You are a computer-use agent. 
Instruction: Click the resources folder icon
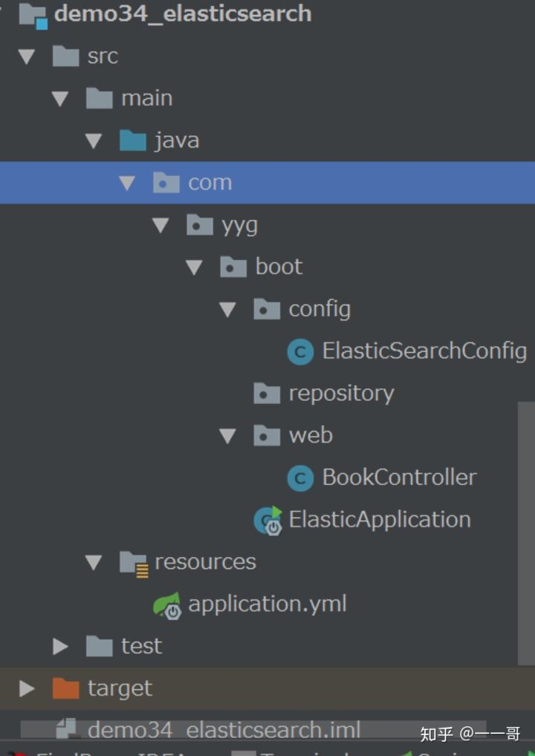(134, 561)
